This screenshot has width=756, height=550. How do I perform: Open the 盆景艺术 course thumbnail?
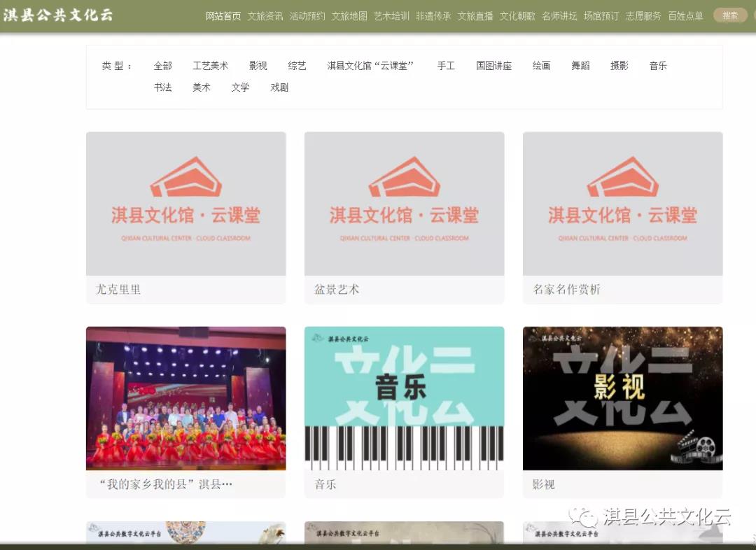click(404, 204)
